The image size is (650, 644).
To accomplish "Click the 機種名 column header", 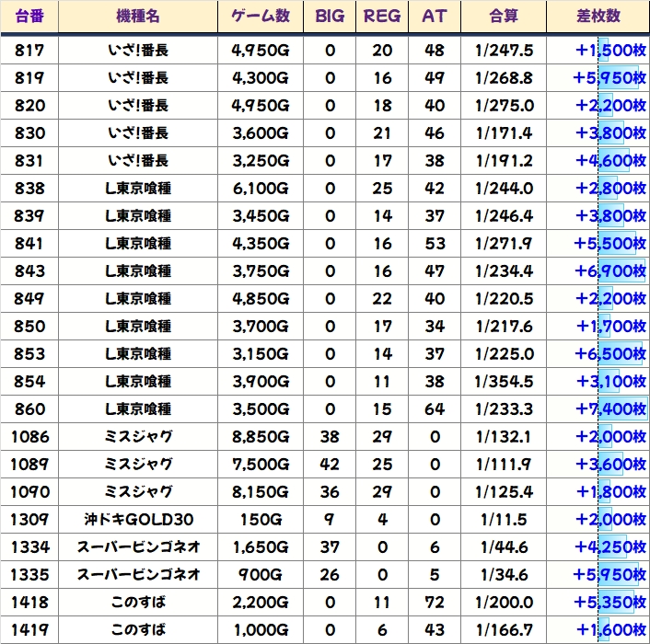I will click(x=138, y=17).
